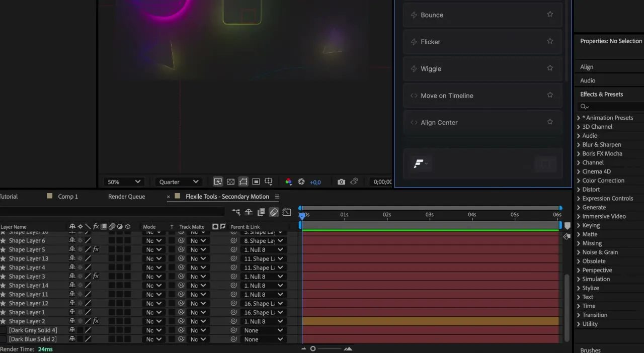Image resolution: width=644 pixels, height=353 pixels.
Task: Select the Shape Layer 1 layer row
Action: pyautogui.click(x=27, y=312)
